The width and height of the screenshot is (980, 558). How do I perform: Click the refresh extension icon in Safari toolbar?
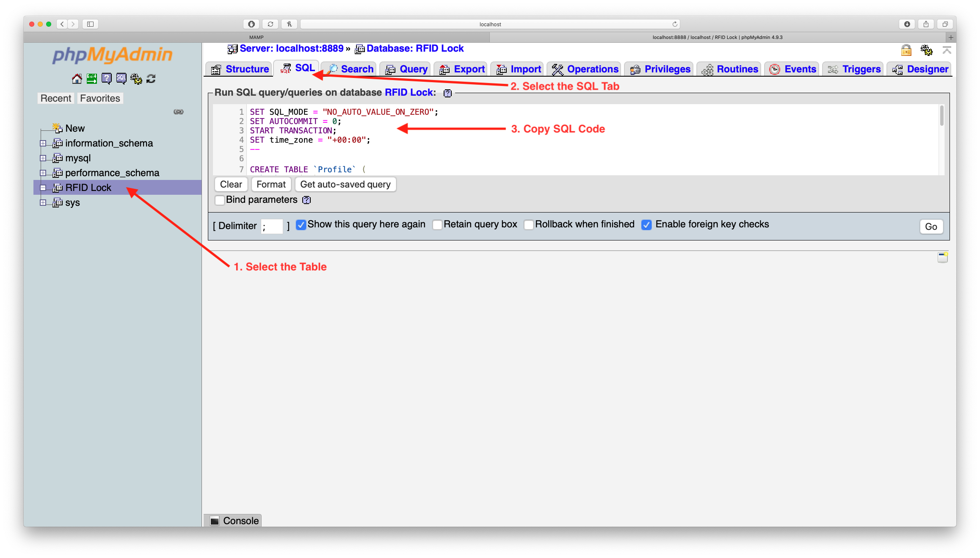point(270,24)
